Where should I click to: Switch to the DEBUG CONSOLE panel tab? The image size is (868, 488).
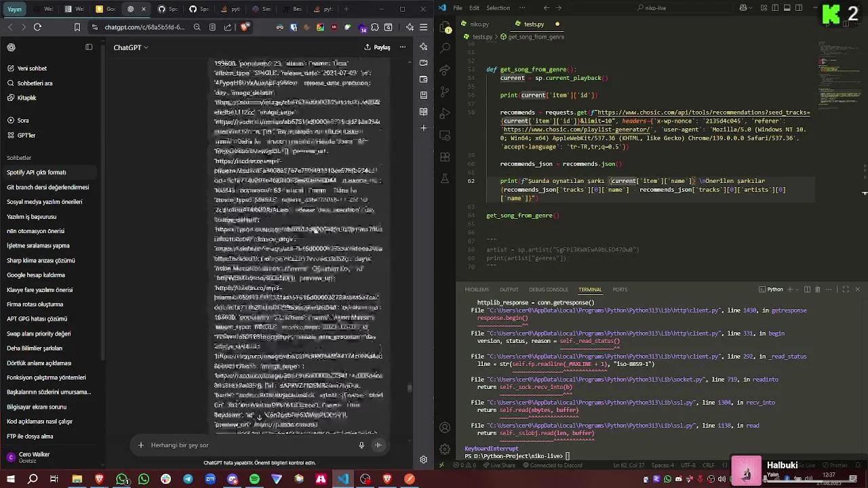[x=549, y=289]
